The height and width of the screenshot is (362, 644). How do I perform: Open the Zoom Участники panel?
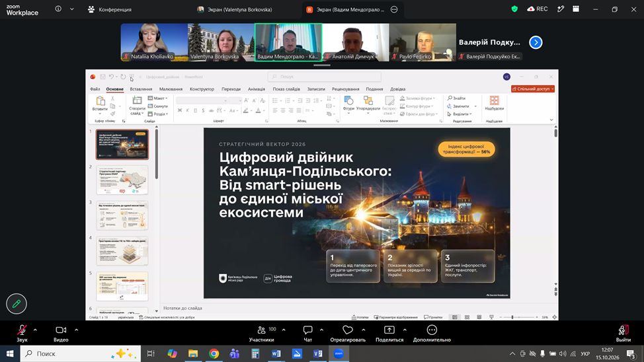click(x=261, y=334)
